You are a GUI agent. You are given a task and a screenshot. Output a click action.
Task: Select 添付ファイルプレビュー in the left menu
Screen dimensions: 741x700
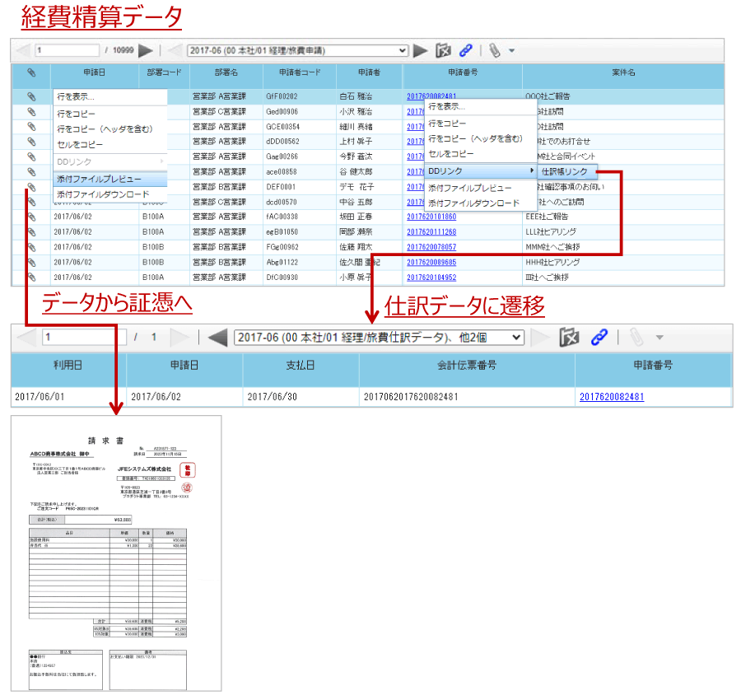click(x=100, y=179)
